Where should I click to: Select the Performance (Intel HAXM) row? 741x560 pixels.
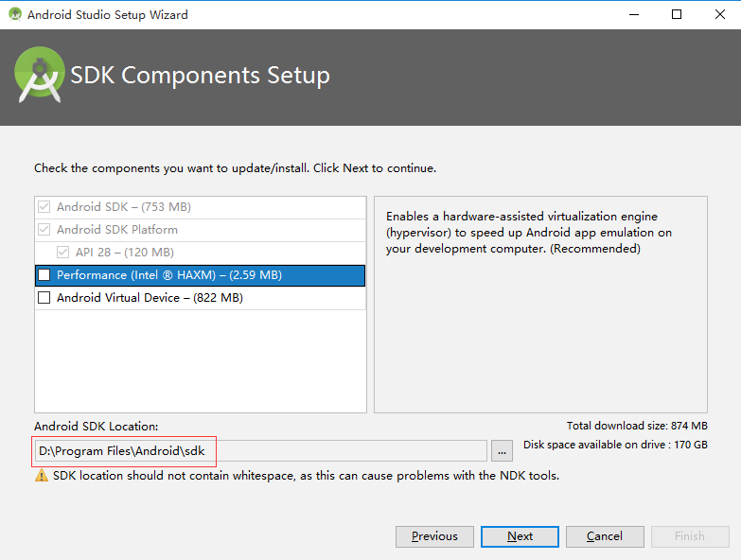point(168,275)
